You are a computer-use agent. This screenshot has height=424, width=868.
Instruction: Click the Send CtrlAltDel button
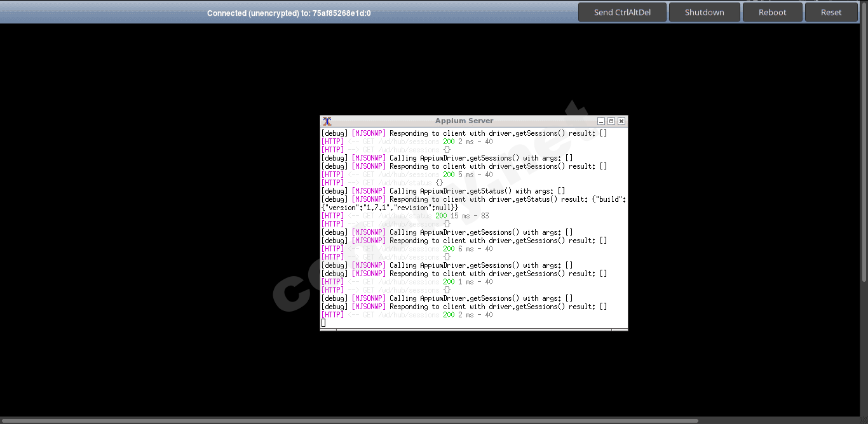point(622,12)
